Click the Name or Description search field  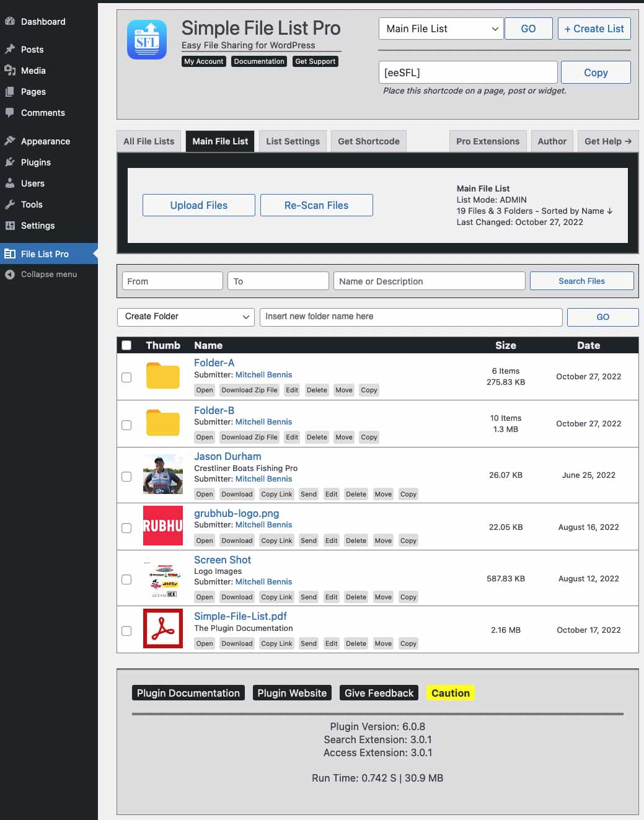tap(429, 281)
